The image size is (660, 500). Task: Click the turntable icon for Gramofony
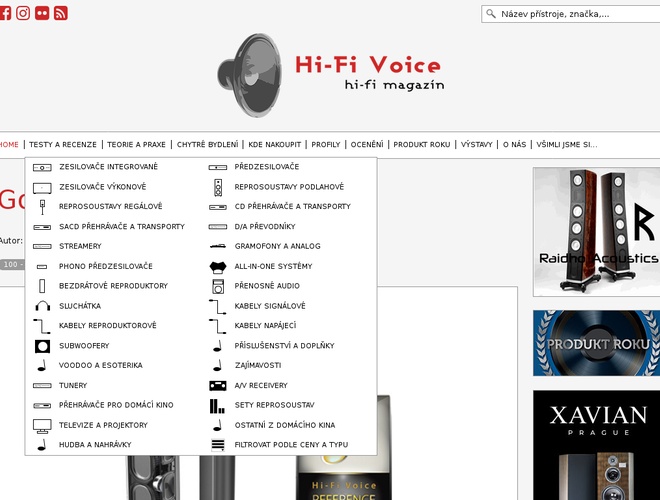click(x=218, y=246)
